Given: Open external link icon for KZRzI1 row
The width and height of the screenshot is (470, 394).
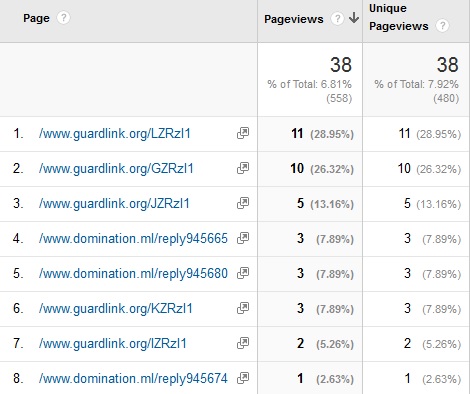Looking at the screenshot, I should pos(243,308).
